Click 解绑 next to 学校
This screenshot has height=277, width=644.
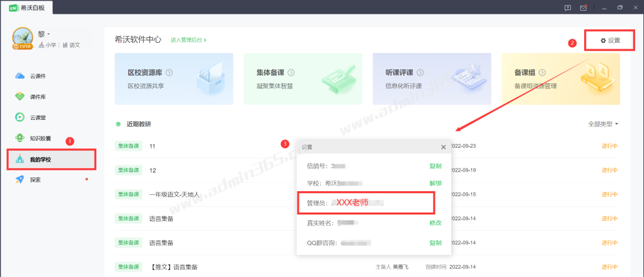click(x=435, y=183)
